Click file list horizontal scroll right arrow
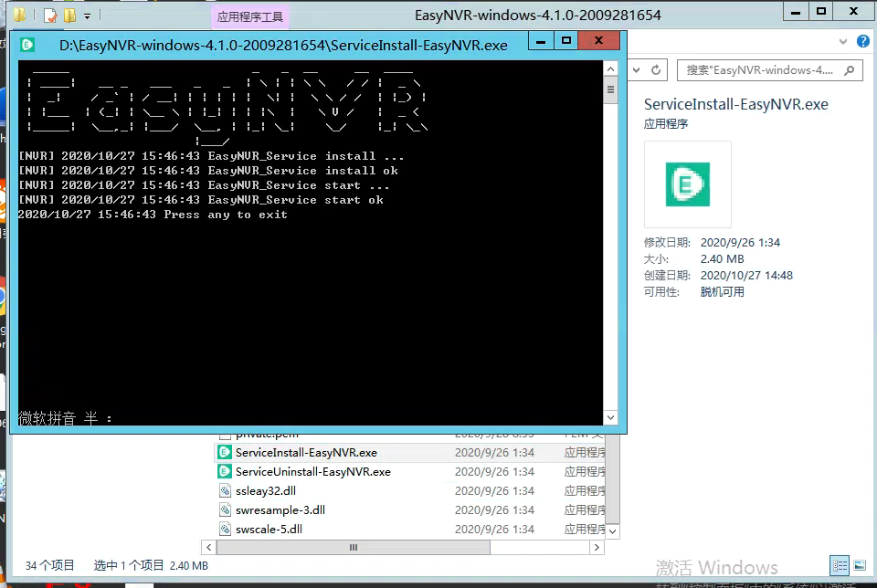The height and width of the screenshot is (588, 877). click(x=597, y=547)
